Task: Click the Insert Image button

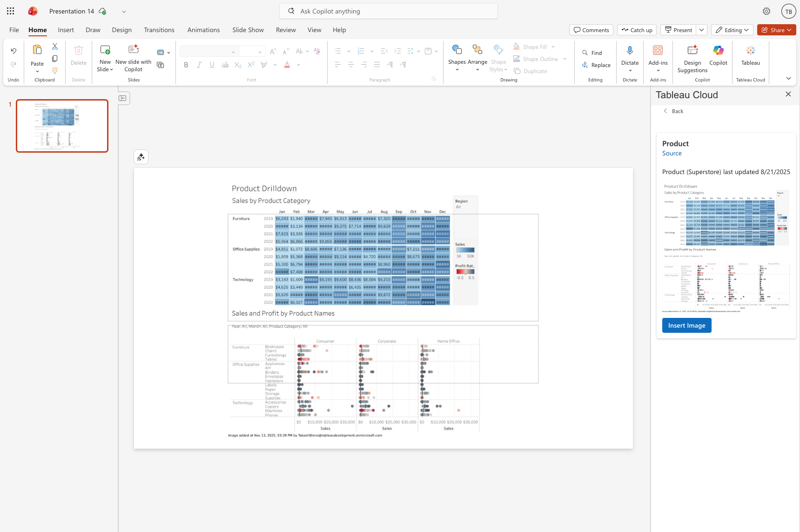Action: pyautogui.click(x=686, y=326)
